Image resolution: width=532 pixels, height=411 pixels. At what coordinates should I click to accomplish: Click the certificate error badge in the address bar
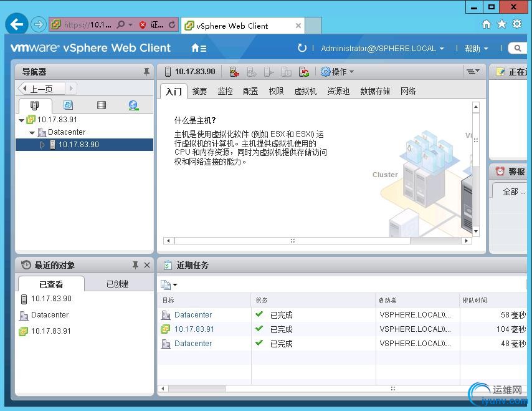coord(151,24)
